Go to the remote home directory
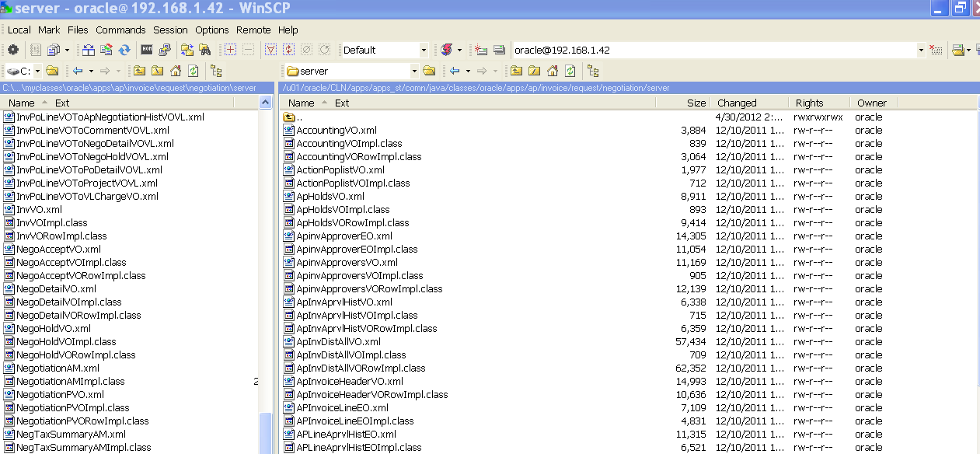The height and width of the screenshot is (454, 980). [552, 71]
